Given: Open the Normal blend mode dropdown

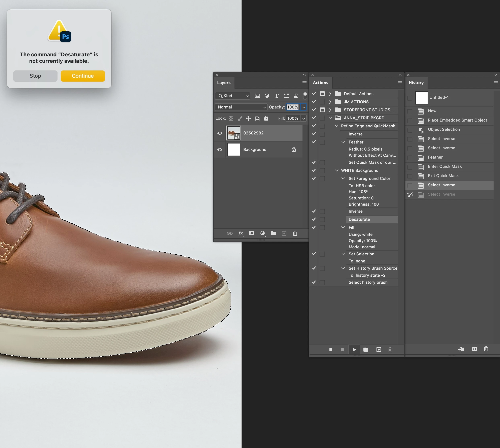Looking at the screenshot, I should coord(241,107).
